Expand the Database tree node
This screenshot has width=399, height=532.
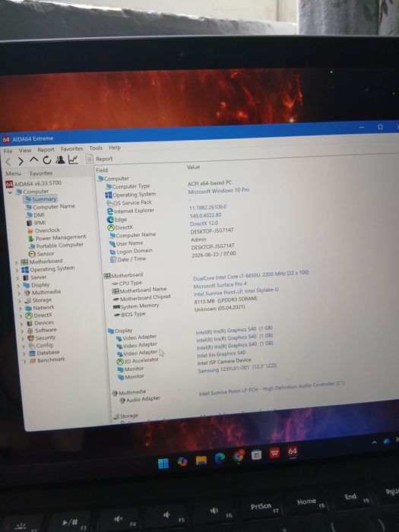tap(24, 354)
